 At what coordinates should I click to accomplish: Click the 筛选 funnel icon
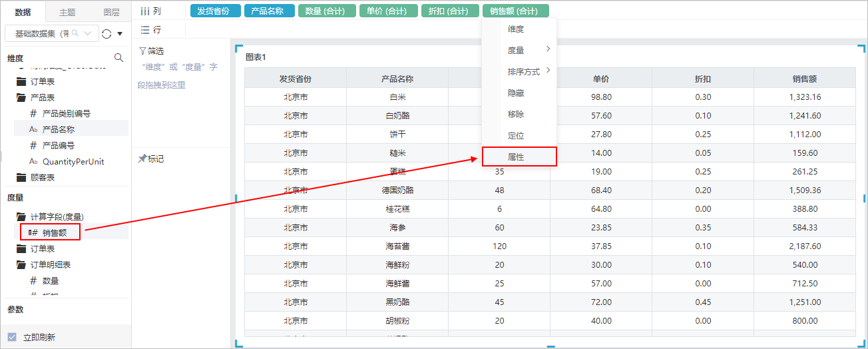(x=142, y=51)
